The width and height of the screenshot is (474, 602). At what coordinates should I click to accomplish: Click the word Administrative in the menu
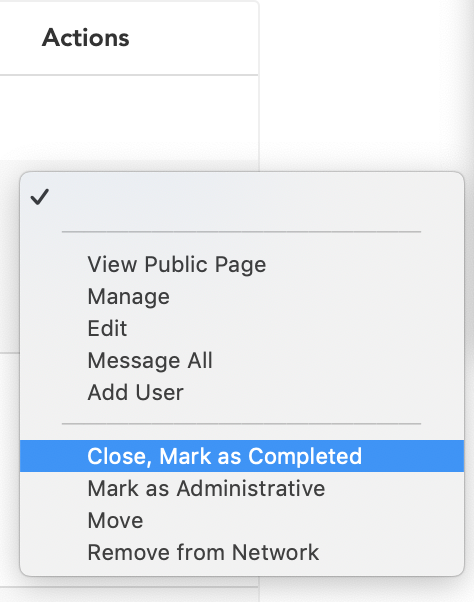(x=251, y=488)
